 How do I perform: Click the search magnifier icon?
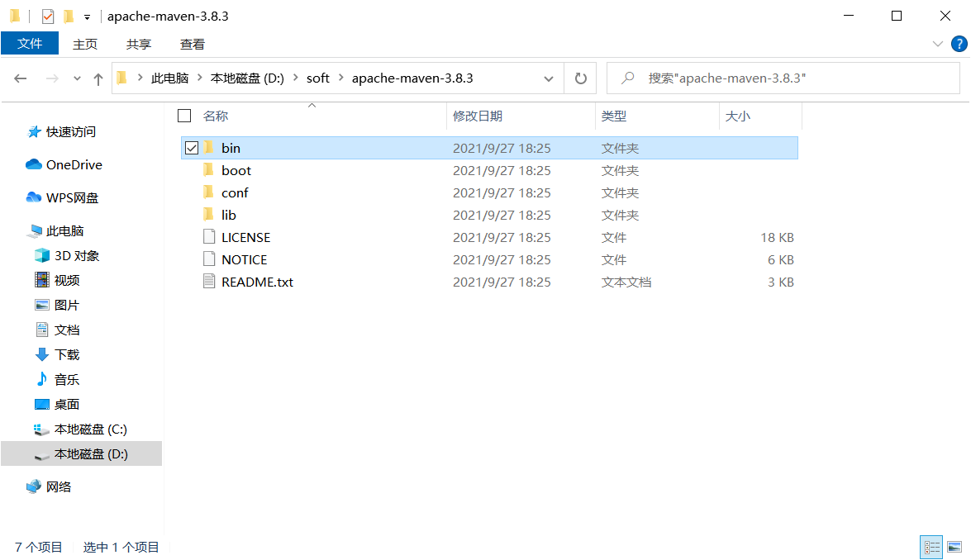[x=627, y=78]
